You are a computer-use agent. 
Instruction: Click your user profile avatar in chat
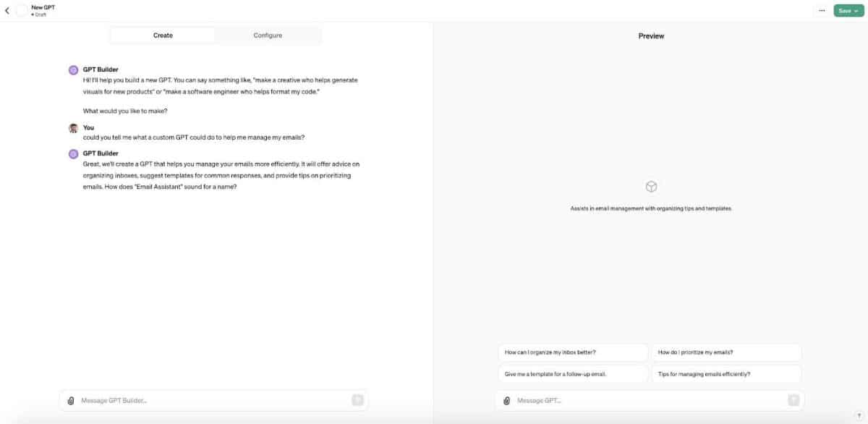73,128
